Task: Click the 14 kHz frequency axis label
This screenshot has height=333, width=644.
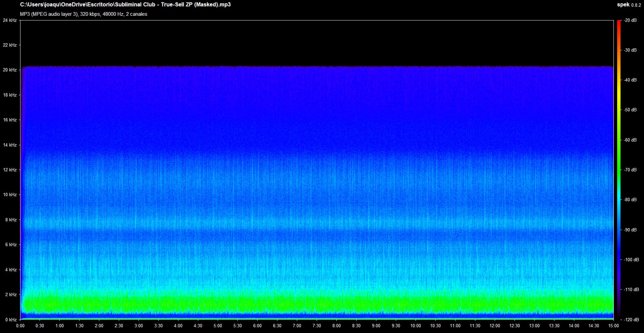Action: [10, 145]
